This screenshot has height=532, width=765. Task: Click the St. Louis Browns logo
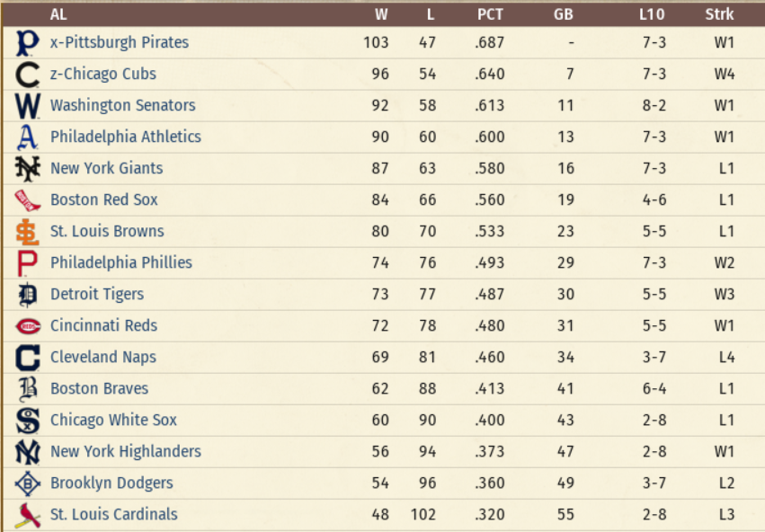(x=28, y=231)
